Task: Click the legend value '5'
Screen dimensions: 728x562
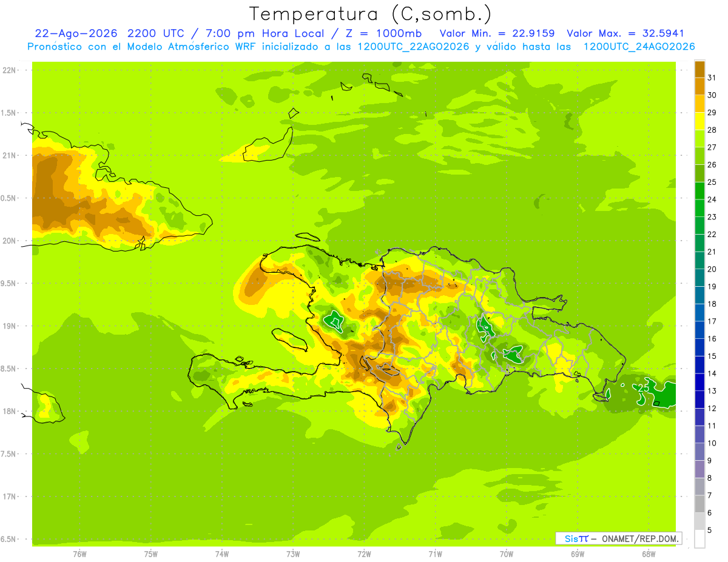Action: point(710,530)
